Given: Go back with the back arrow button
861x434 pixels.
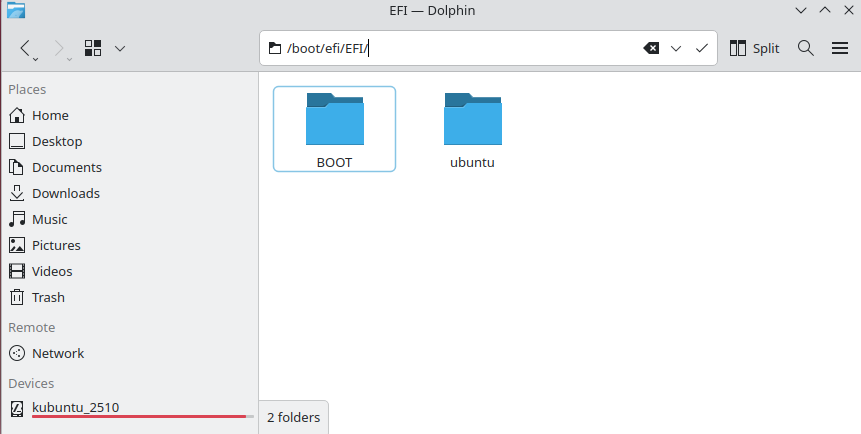Looking at the screenshot, I should pos(25,48).
